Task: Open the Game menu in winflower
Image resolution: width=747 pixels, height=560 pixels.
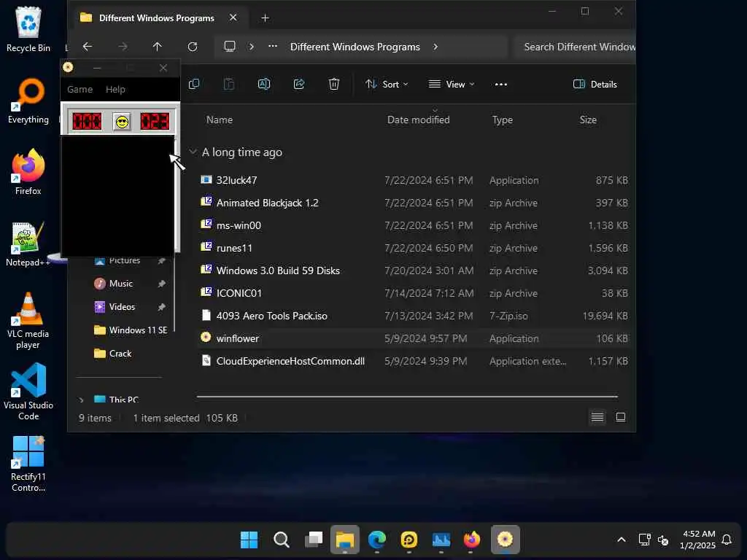Action: [80, 89]
